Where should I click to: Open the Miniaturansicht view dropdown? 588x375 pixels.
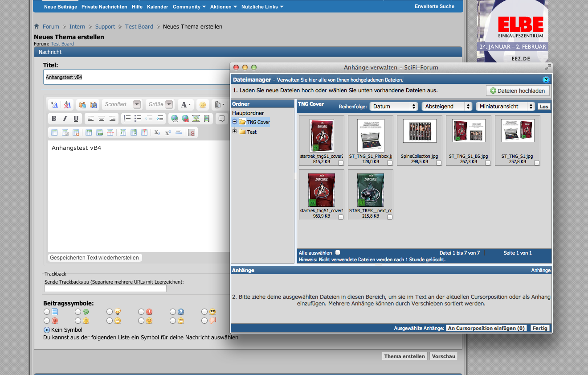click(x=505, y=107)
